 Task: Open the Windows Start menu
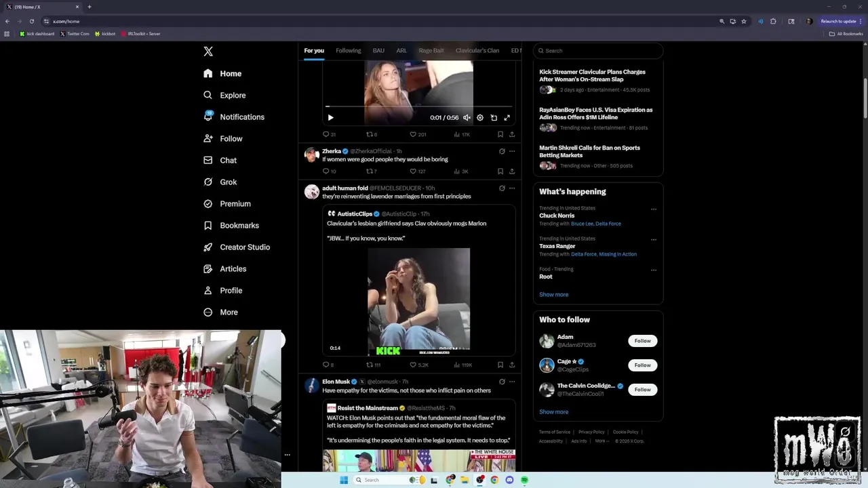(344, 480)
